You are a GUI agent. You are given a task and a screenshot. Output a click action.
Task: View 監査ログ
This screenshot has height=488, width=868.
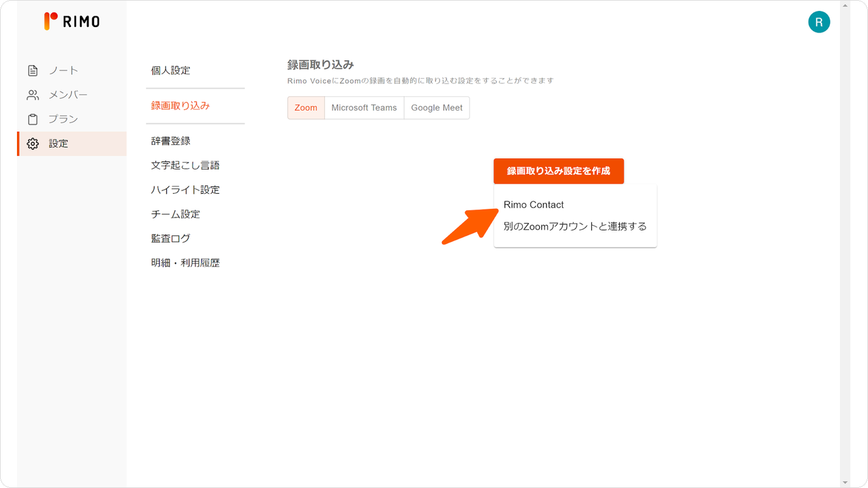click(171, 239)
